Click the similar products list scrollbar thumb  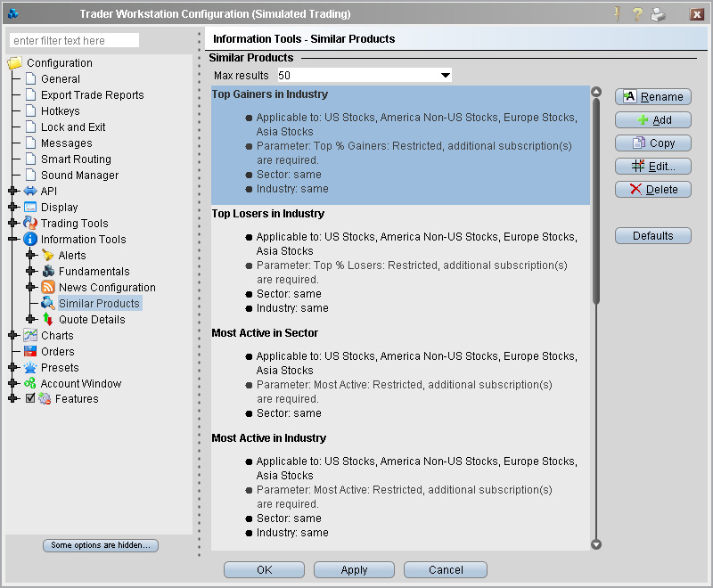coord(596,200)
